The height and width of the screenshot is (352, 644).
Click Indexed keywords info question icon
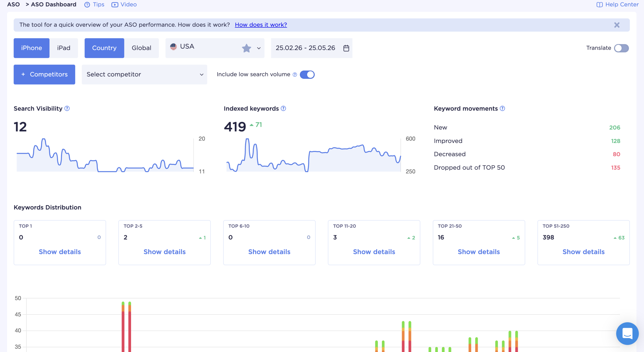(283, 109)
